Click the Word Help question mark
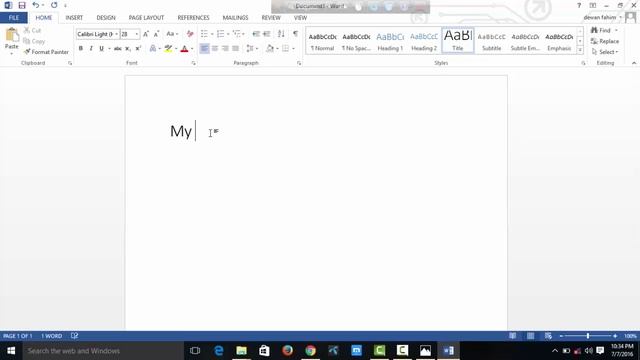This screenshot has height=360, width=640. click(579, 5)
